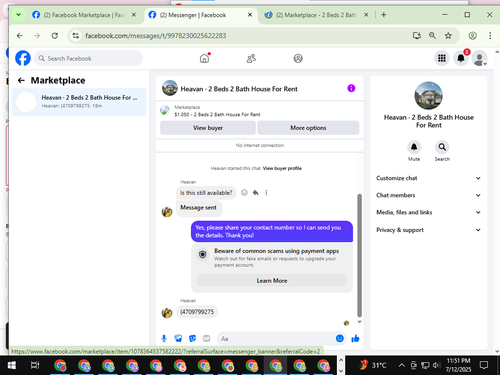
Task: Open the View buyer profile link
Action: tap(282, 168)
